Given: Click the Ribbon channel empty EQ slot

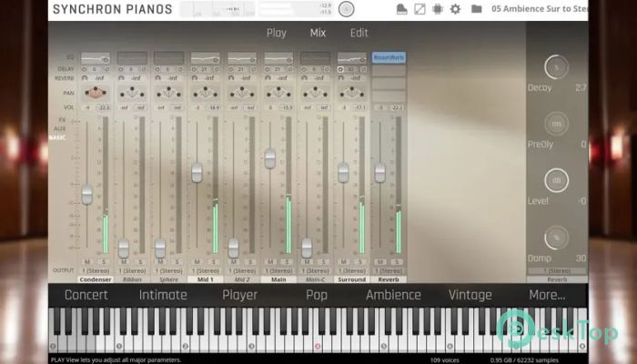Looking at the screenshot, I should point(132,57).
